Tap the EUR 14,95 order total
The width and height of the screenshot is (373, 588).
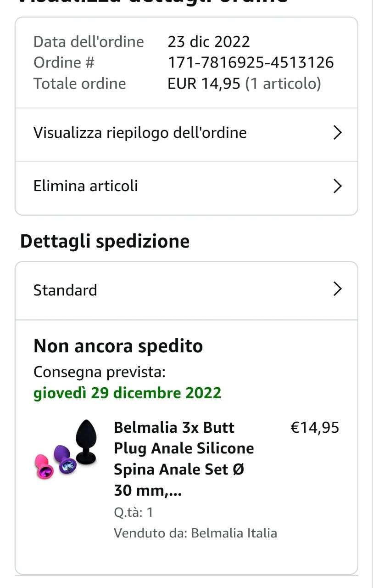[204, 84]
